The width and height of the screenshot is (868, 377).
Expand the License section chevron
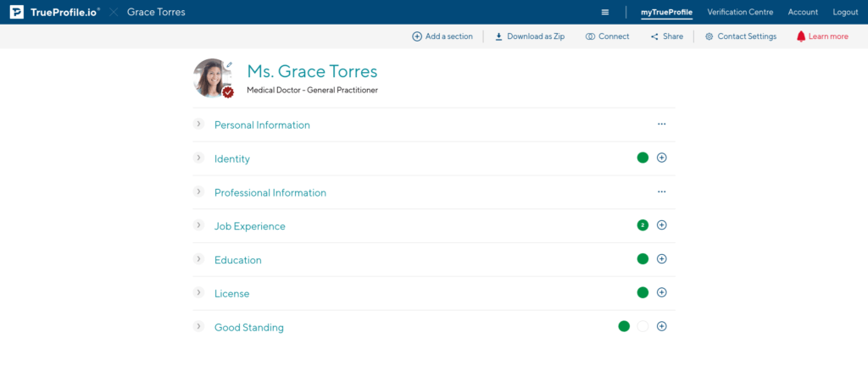pos(198,293)
